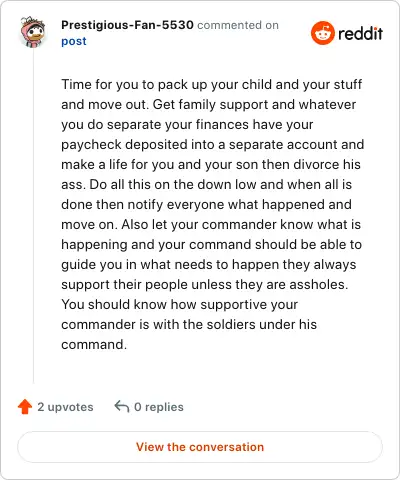400x480 pixels.
Task: Click the "0 replies" label
Action: (159, 407)
